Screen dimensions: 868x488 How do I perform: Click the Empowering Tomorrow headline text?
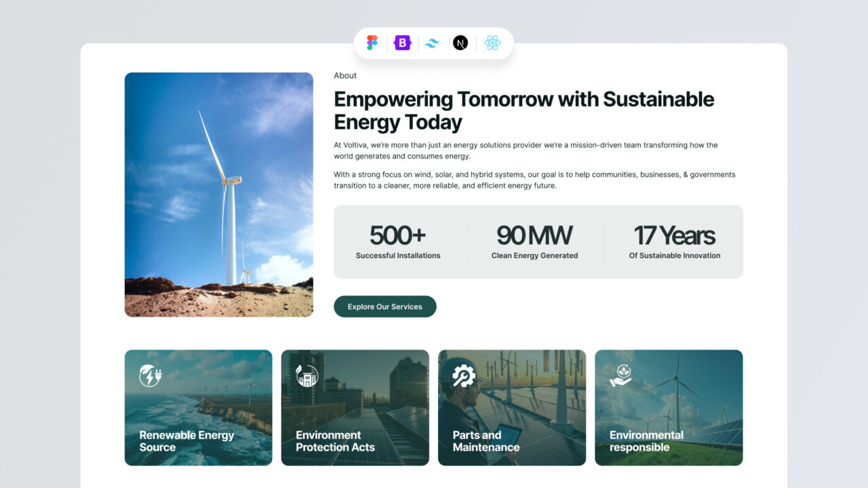pyautogui.click(x=524, y=110)
